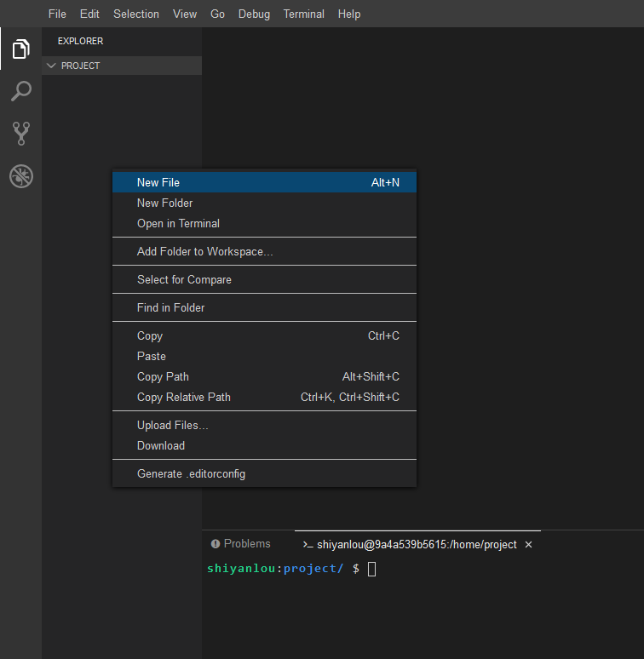Open the Go menu
644x659 pixels.
[217, 14]
